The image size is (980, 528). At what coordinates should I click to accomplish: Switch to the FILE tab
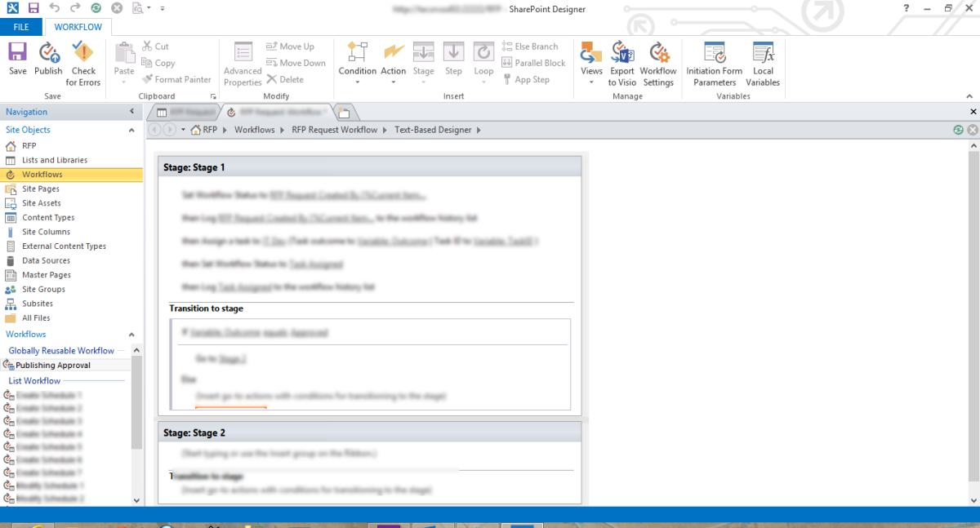tap(20, 27)
